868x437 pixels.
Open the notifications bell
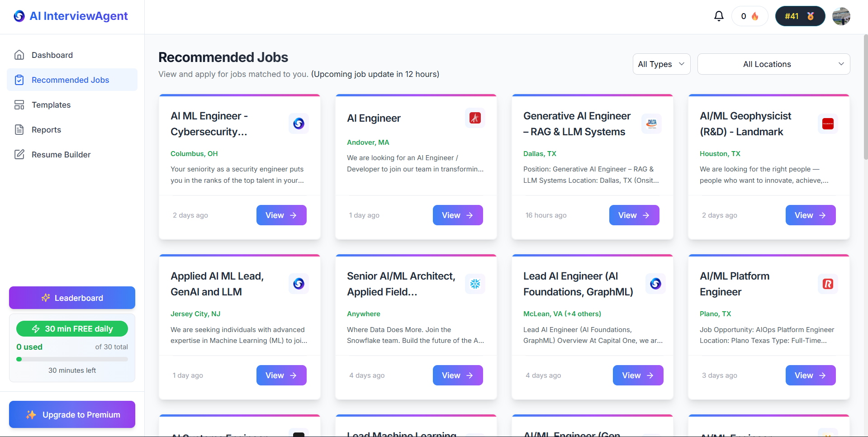719,16
